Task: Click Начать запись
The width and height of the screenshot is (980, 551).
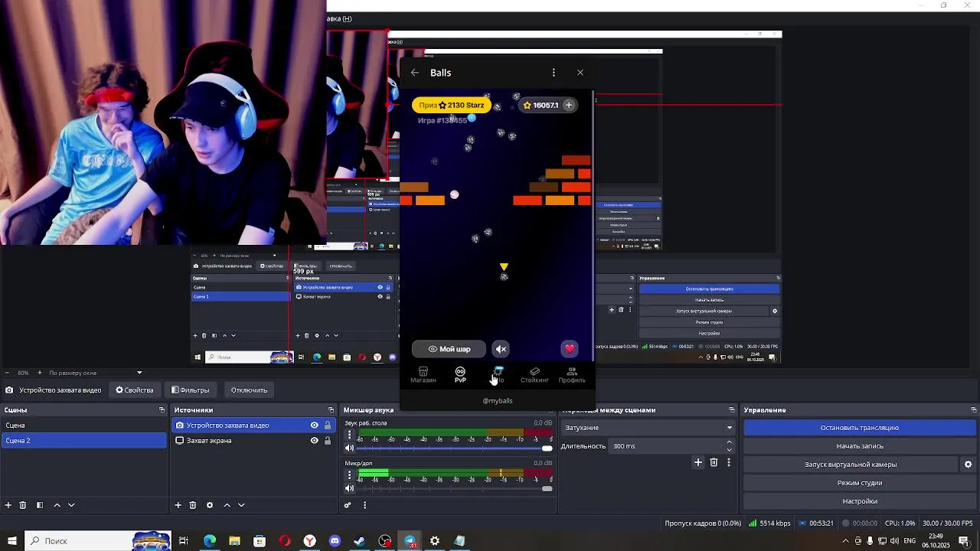Action: pos(860,446)
